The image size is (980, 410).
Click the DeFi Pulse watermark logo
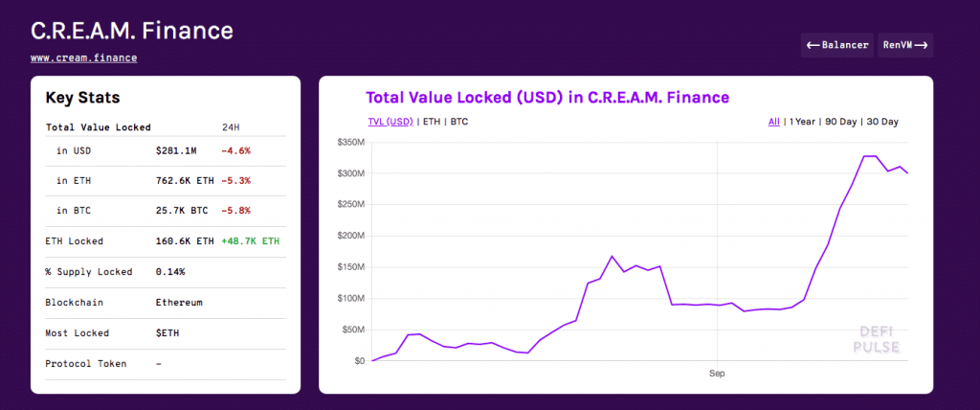click(877, 339)
